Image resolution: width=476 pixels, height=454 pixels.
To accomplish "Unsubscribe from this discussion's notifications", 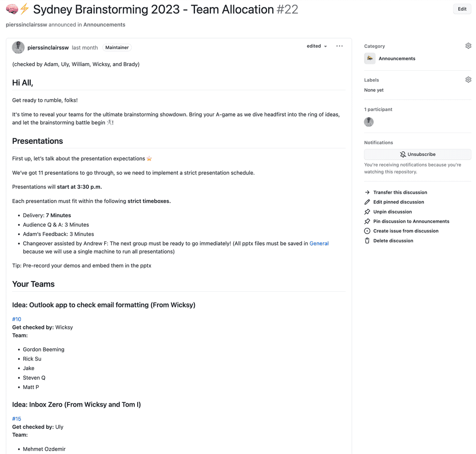I will click(417, 154).
